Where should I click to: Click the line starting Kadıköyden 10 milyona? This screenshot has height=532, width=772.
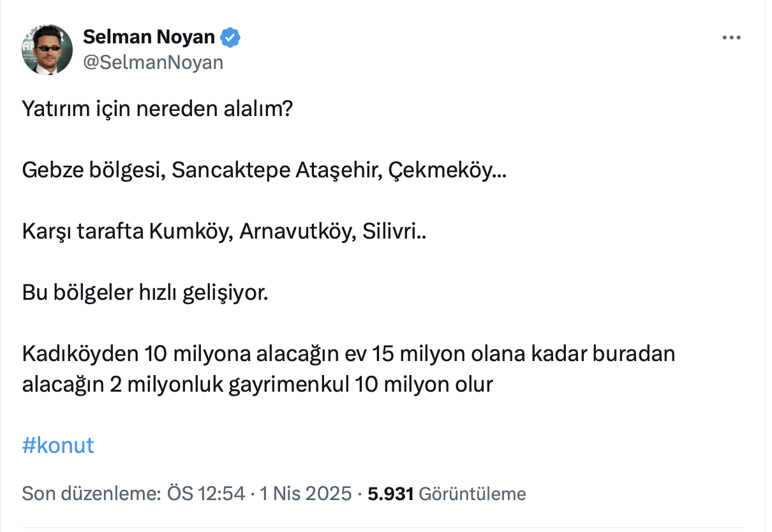(x=348, y=353)
